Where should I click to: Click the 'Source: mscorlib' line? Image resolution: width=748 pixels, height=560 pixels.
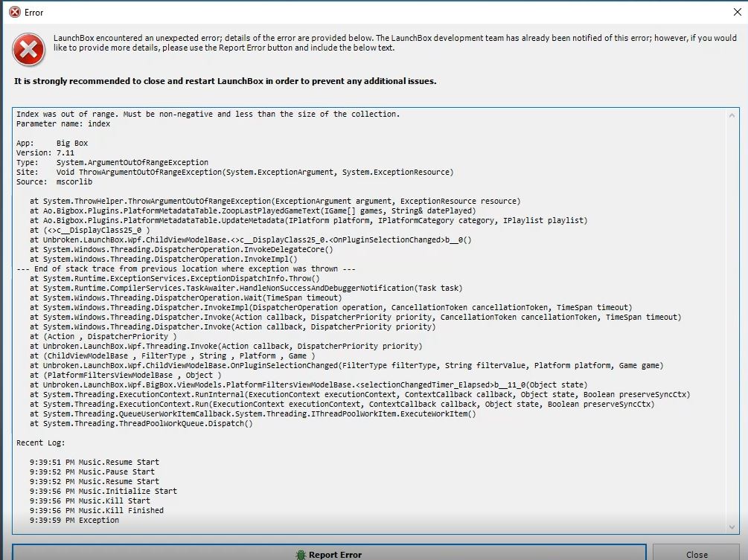[54, 181]
